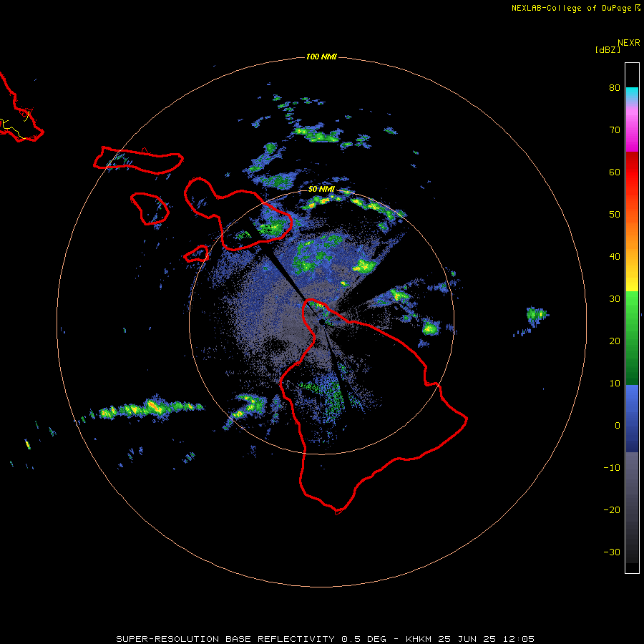Click the 60 value on color scale
The height and width of the screenshot is (644, 644).
point(615,172)
